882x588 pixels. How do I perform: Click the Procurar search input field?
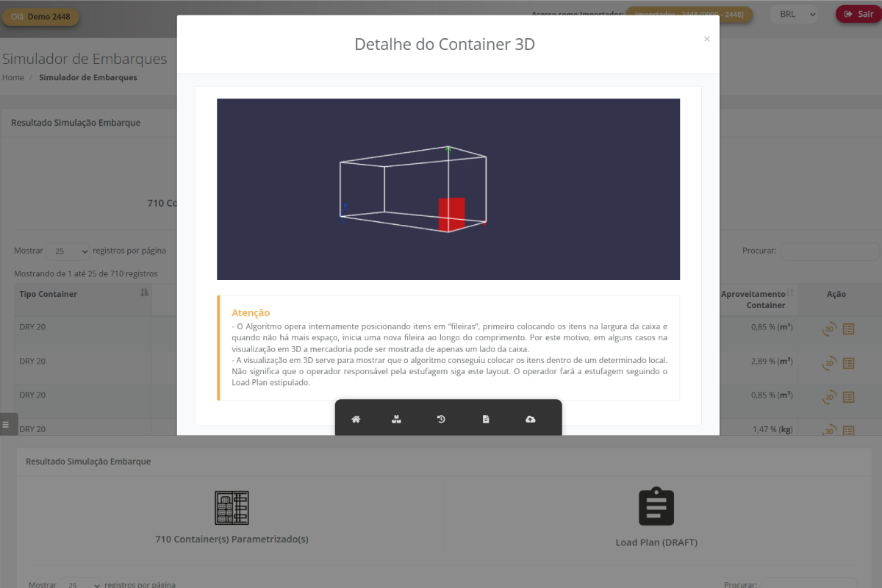(829, 251)
